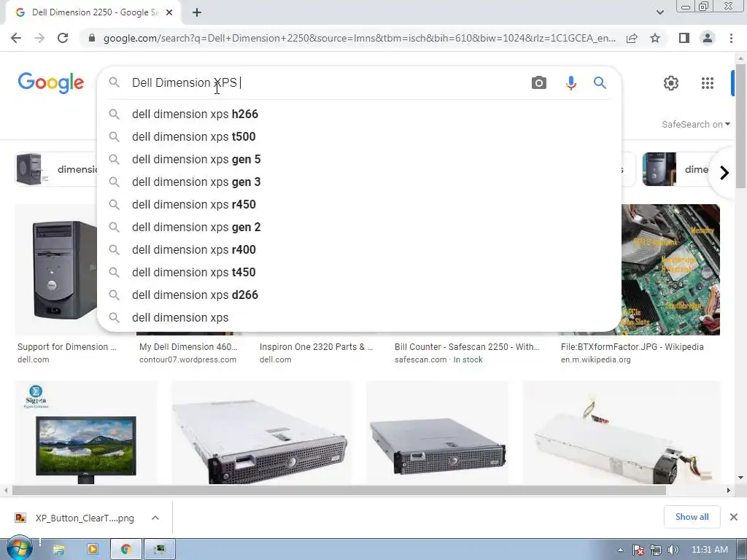The width and height of the screenshot is (747, 560).
Task: Choose suggestion dell dimension xps gen 2
Action: [359, 227]
